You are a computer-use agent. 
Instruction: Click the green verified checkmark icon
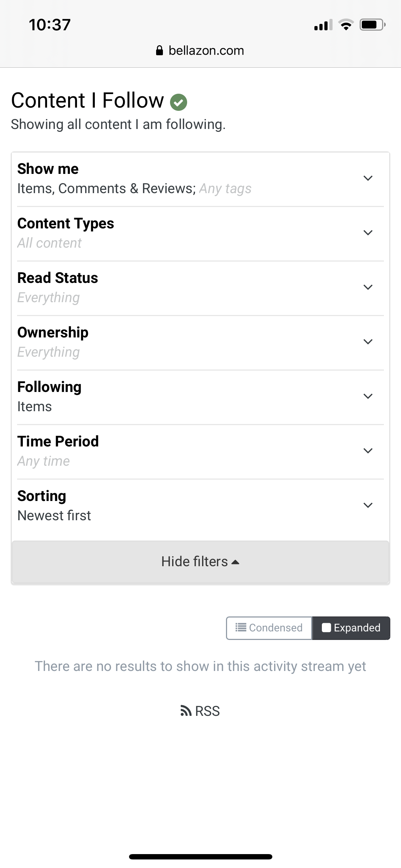pos(179,102)
